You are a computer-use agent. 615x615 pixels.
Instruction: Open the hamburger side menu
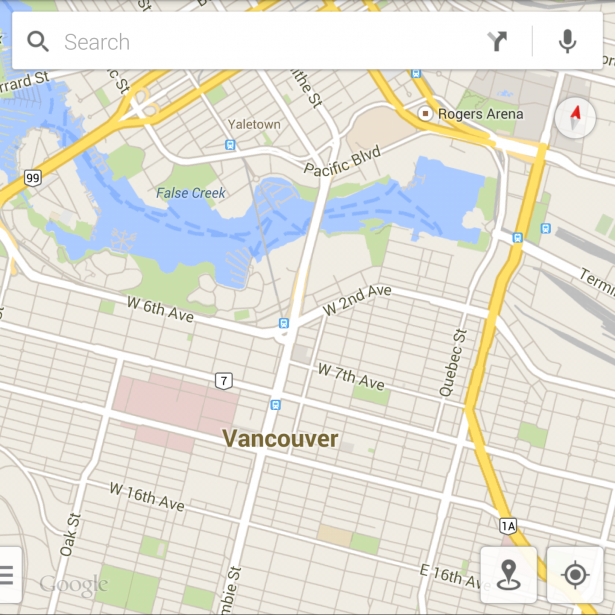[x=8, y=575]
